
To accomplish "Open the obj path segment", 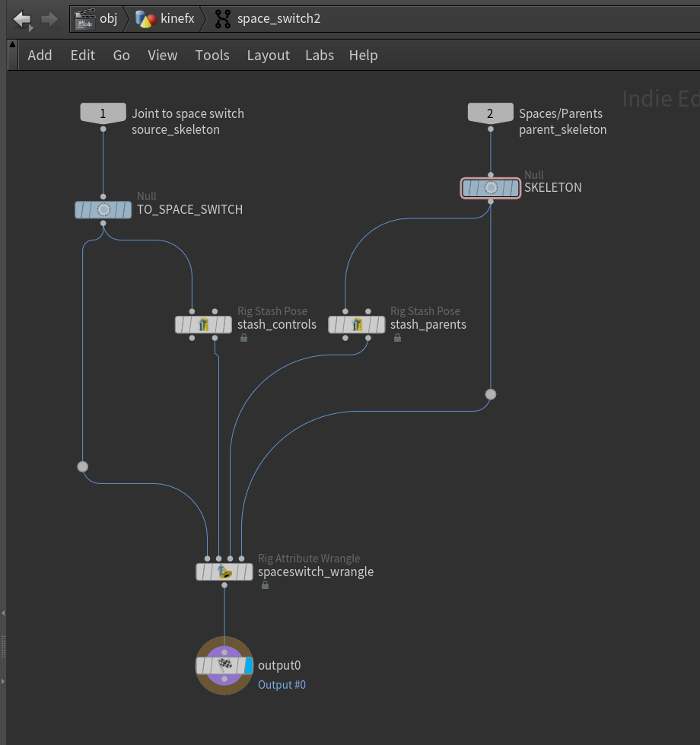I will (108, 18).
